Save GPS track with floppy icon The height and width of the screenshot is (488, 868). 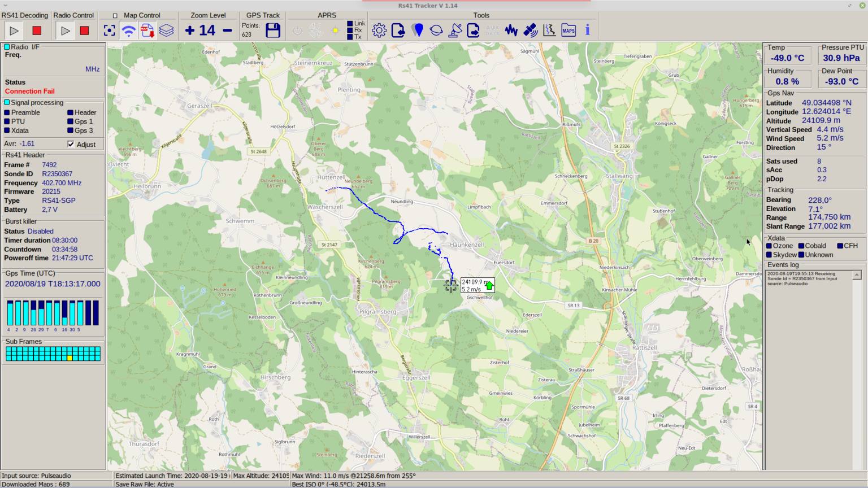pyautogui.click(x=273, y=30)
